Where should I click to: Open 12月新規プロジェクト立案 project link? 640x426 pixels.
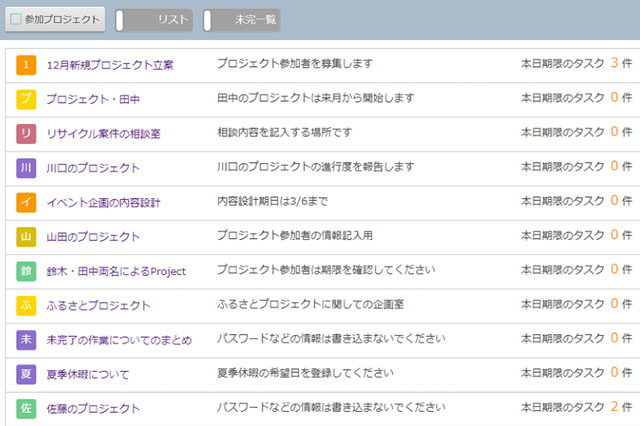coord(110,65)
